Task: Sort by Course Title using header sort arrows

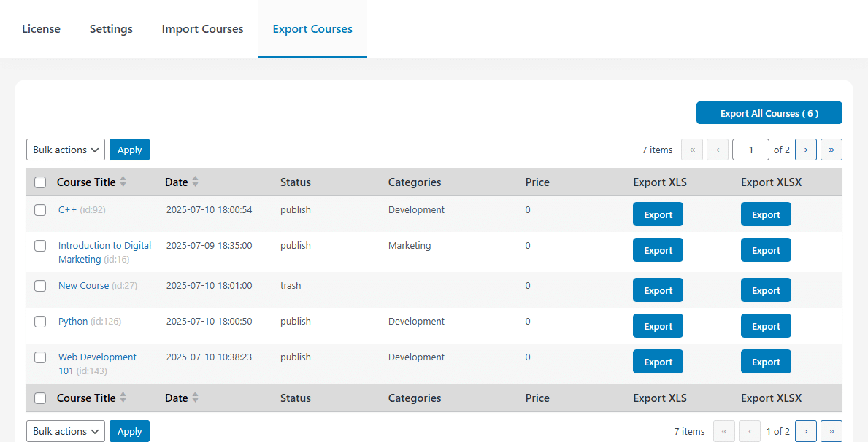Action: click(x=123, y=182)
